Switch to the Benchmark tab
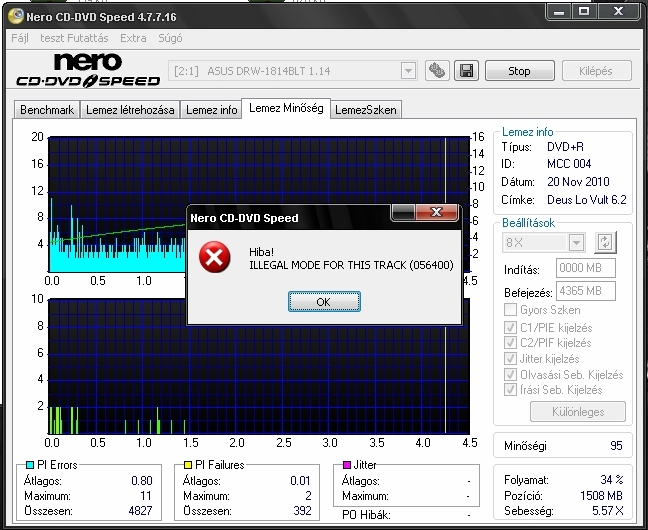 point(47,110)
